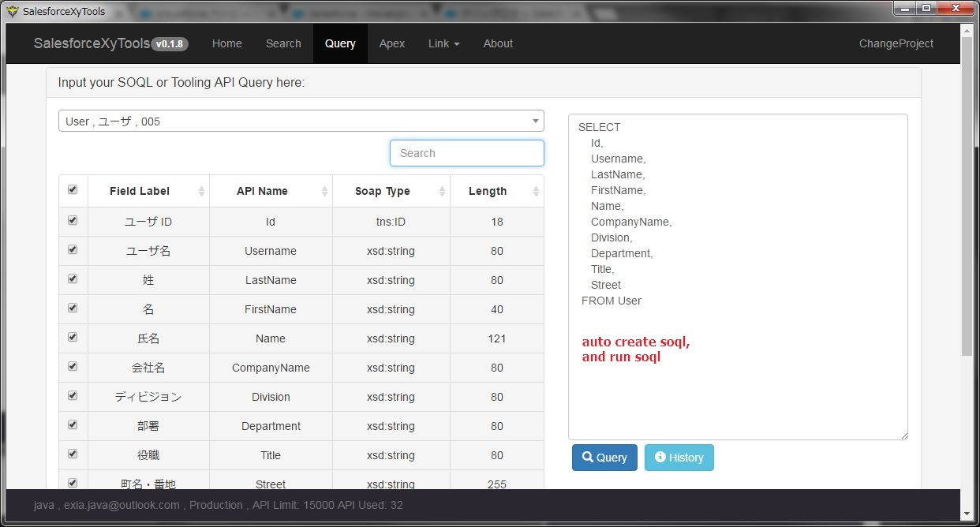Select the Query tab

(x=340, y=43)
